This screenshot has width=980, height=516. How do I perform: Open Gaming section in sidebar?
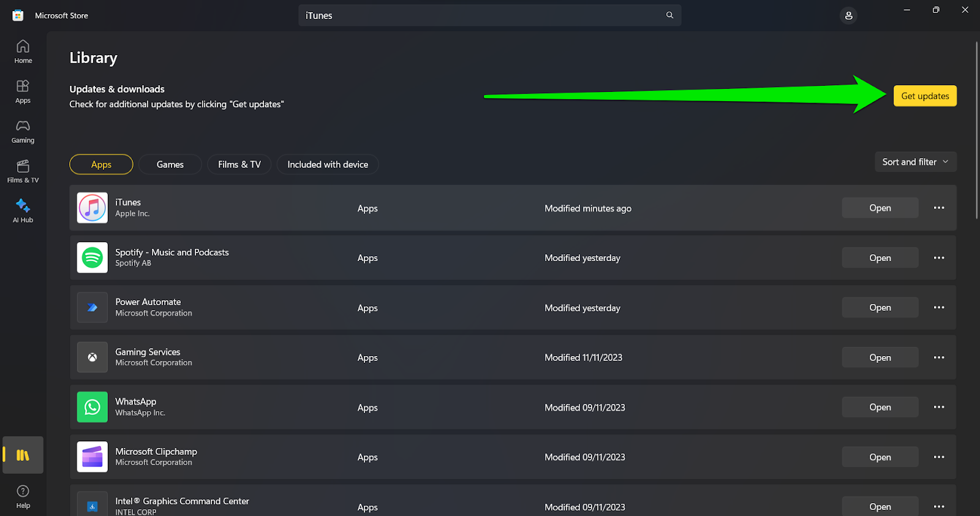click(x=23, y=131)
